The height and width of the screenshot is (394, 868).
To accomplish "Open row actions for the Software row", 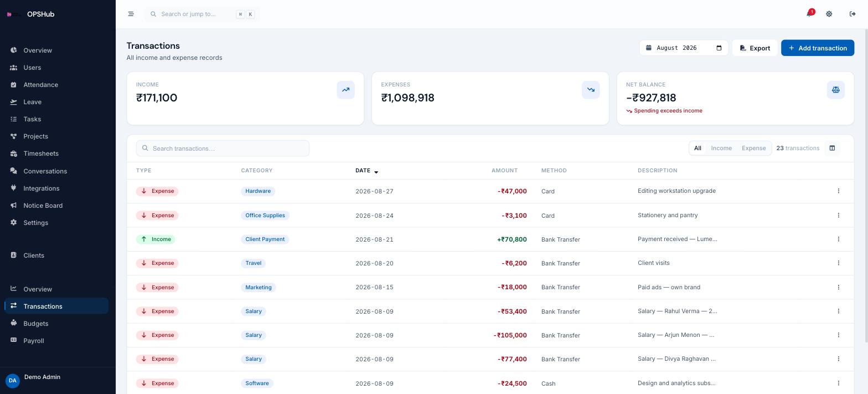I will click(x=838, y=383).
